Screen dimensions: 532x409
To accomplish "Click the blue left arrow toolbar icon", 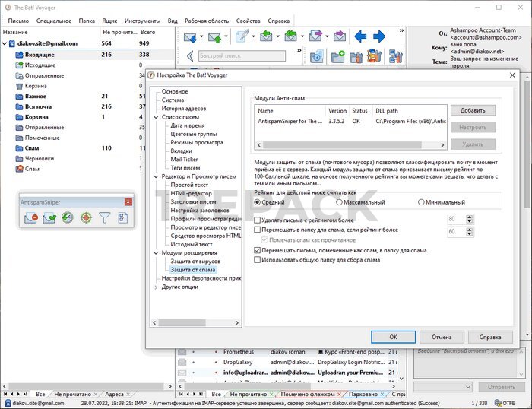I will click(360, 36).
